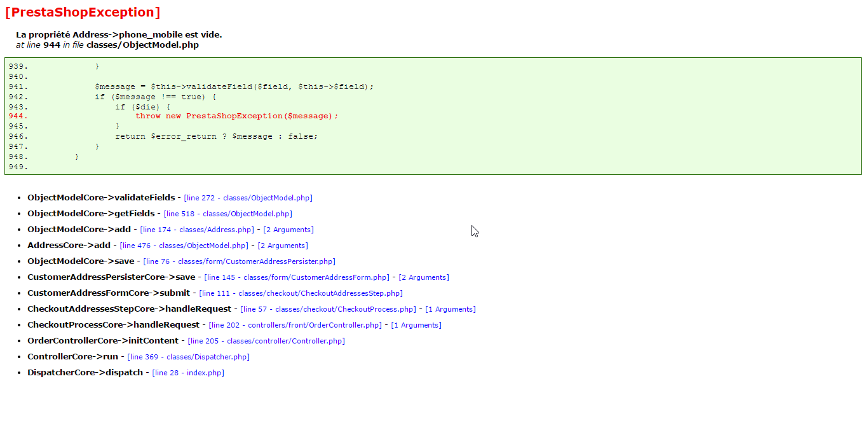Click the return $error_return code line
Viewport: 868px width, 430px height.
[x=216, y=136]
